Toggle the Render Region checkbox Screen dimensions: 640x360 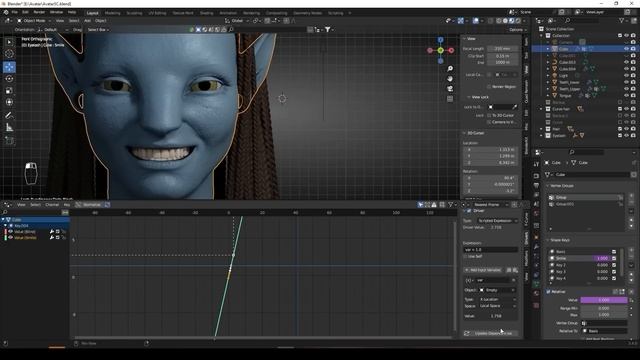[489, 87]
